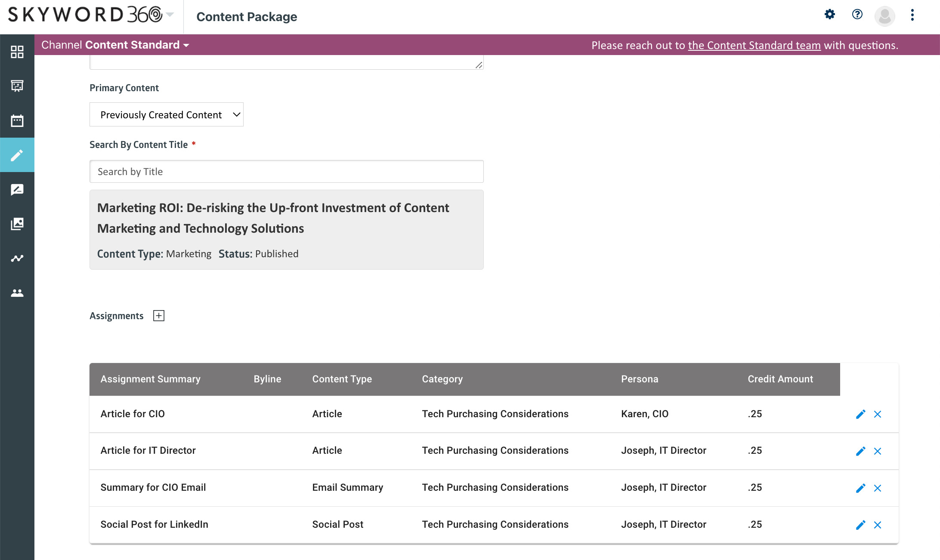Edit the Article for IT Director assignment

coord(860,451)
